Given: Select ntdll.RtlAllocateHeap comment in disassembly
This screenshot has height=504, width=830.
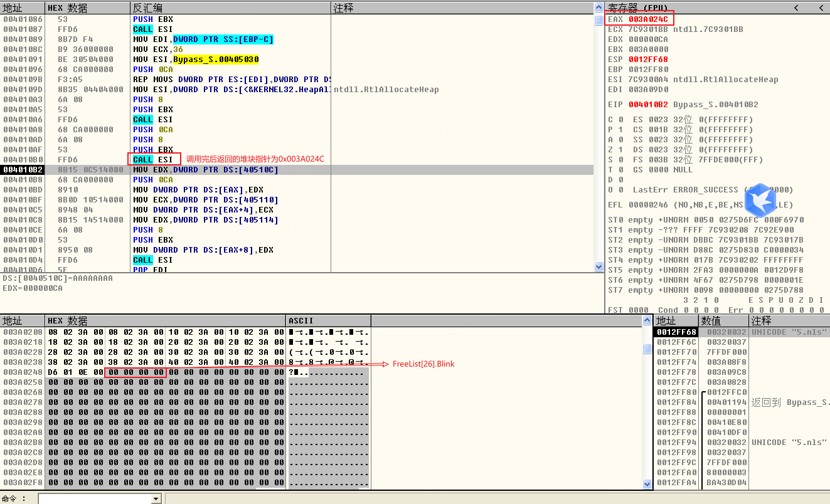Looking at the screenshot, I should [386, 89].
